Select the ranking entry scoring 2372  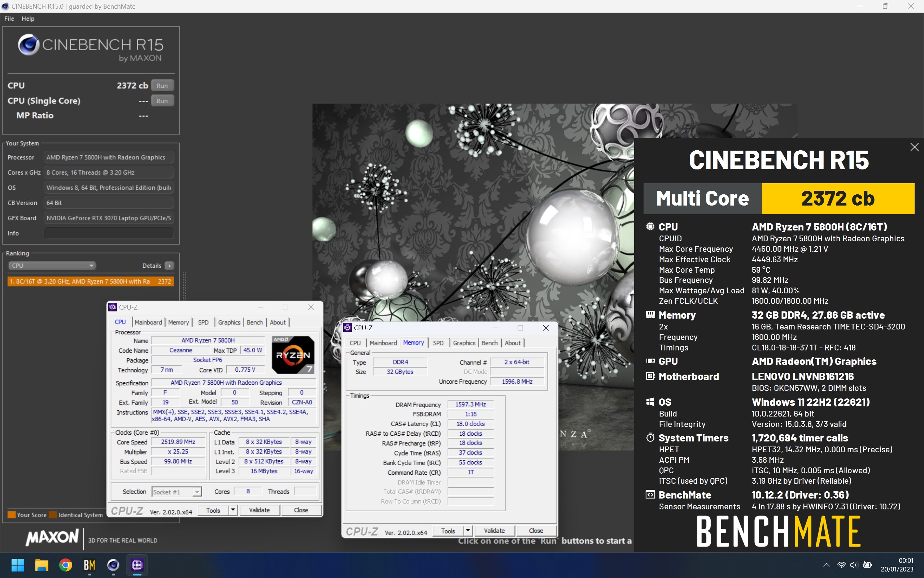91,281
